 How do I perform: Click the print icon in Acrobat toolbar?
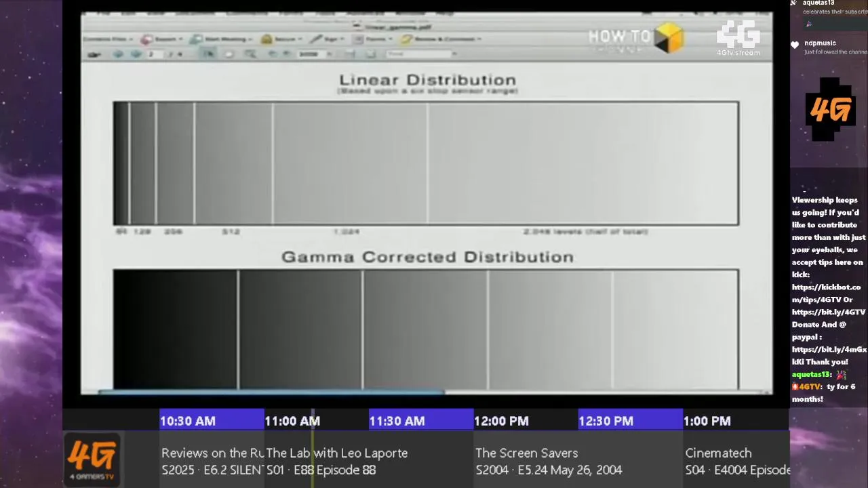tap(94, 54)
